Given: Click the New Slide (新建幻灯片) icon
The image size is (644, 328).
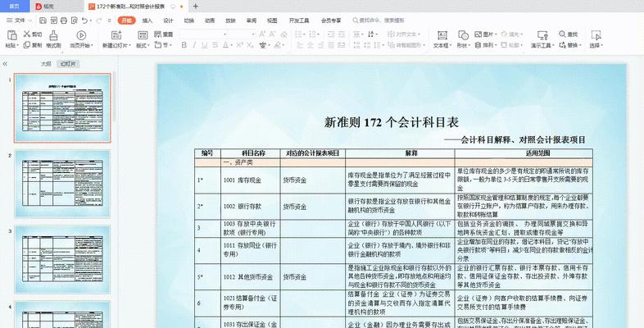Looking at the screenshot, I should (116, 35).
